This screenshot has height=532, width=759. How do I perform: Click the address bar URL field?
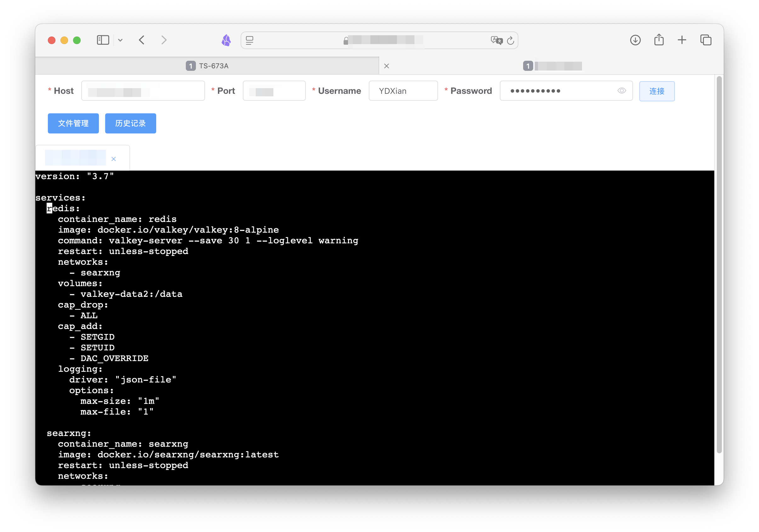click(379, 40)
